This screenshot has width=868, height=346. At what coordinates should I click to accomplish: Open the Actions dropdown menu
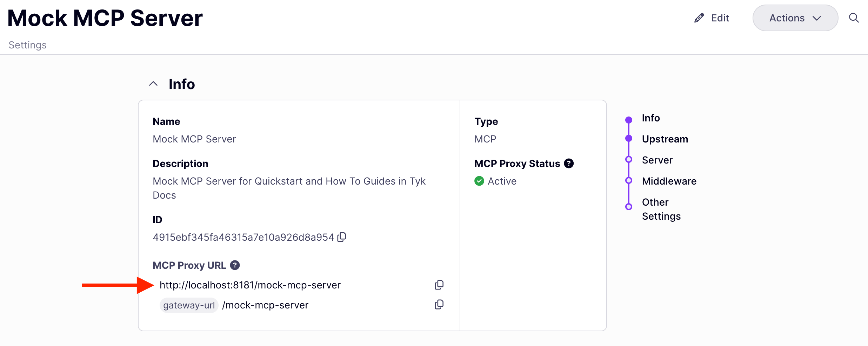[x=795, y=18]
